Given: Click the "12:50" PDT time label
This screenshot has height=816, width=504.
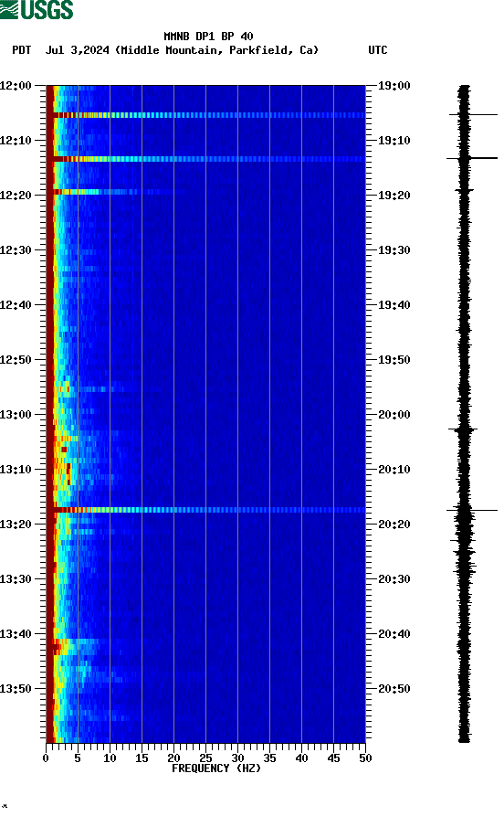Looking at the screenshot, I should 16,360.
